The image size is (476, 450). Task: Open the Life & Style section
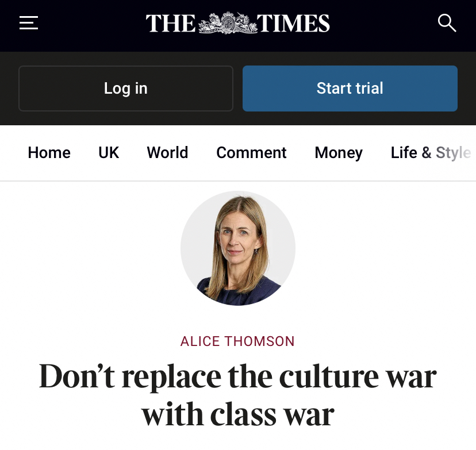[431, 153]
